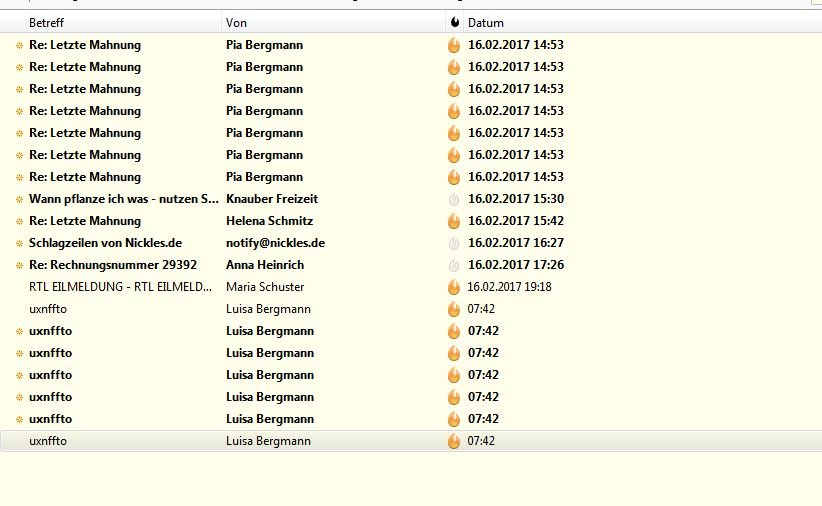Viewport: 822px width, 506px height.
Task: Toggle junk status for notify@nickles.de message
Action: click(x=454, y=243)
